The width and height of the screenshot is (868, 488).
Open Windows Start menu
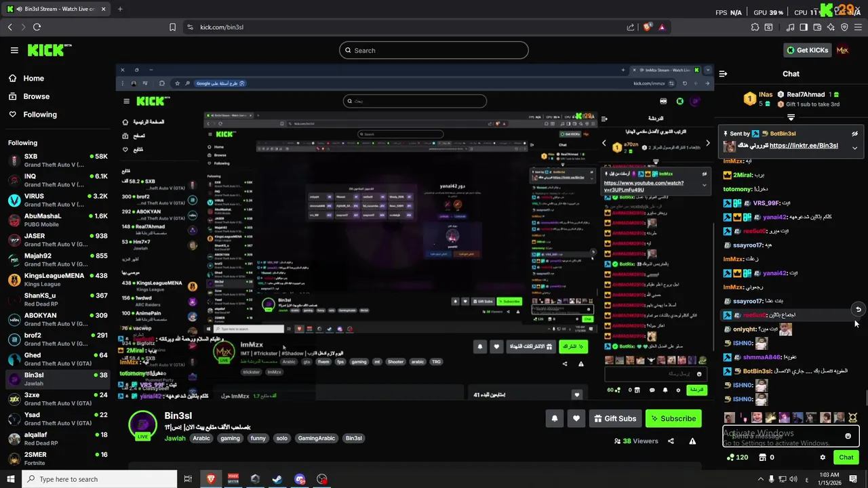tap(11, 479)
